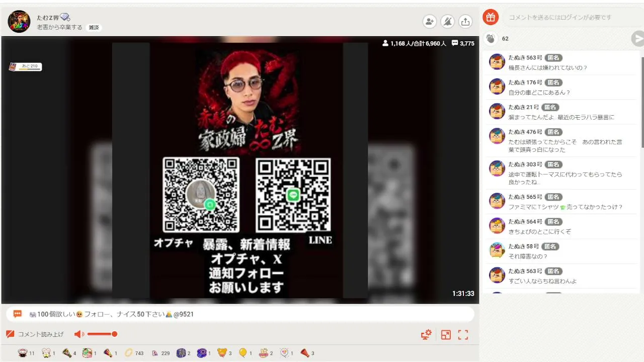Click the comment それ障害なの？
Image resolution: width=644 pixels, height=362 pixels.
528,256
